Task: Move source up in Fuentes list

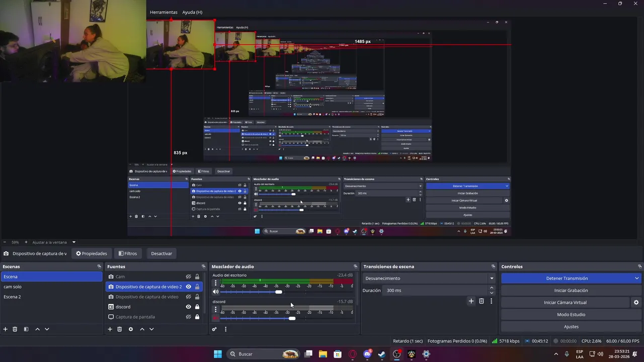Action: tap(142, 329)
